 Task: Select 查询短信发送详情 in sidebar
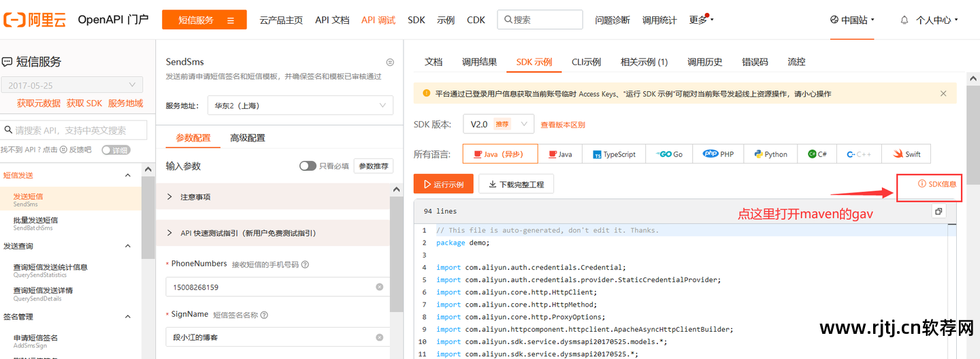click(71, 294)
